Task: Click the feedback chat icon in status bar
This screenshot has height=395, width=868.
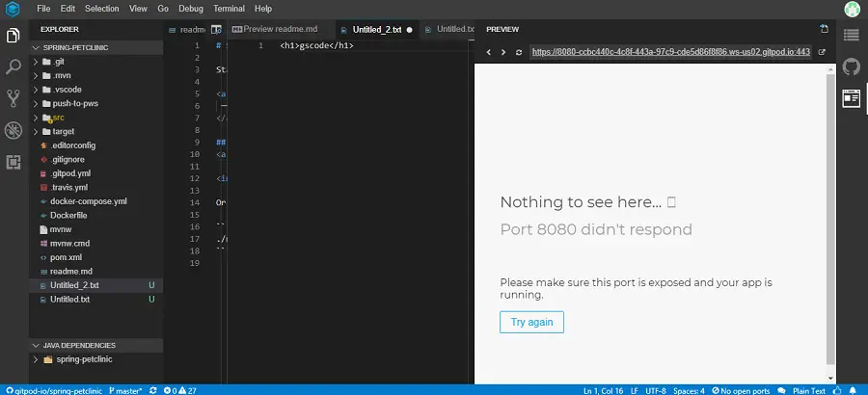Action: tap(781, 390)
